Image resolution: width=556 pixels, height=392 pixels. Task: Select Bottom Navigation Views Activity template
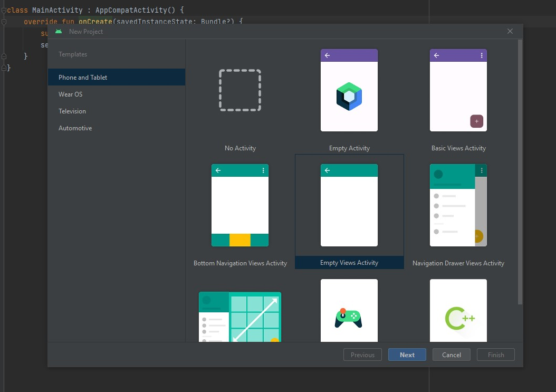click(240, 205)
